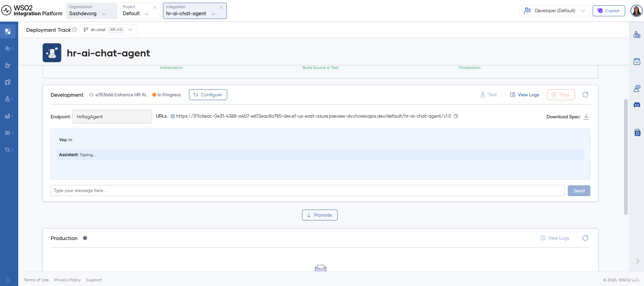Open the Developer (Default) role dropdown
Image resolution: width=644 pixels, height=286 pixels.
(554, 11)
